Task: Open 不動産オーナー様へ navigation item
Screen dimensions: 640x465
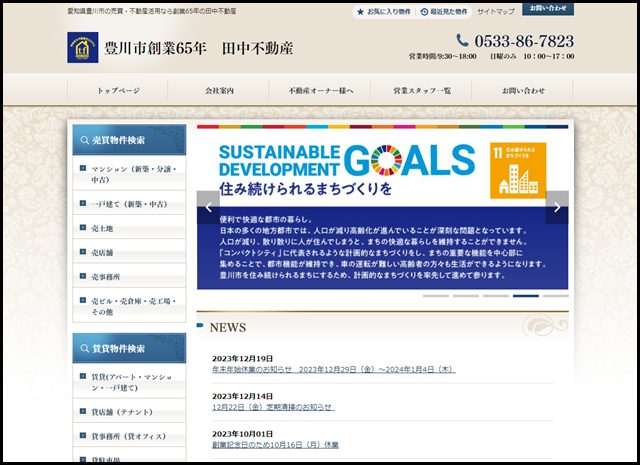Action: click(320, 91)
